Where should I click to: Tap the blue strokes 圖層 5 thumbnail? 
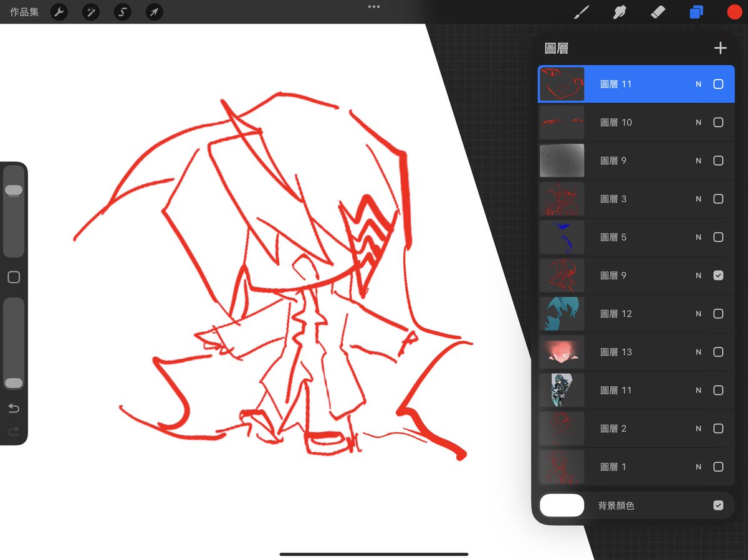[562, 237]
